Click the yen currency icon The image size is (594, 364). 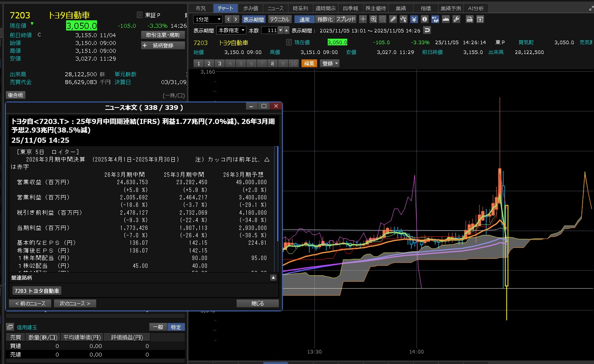414,19
